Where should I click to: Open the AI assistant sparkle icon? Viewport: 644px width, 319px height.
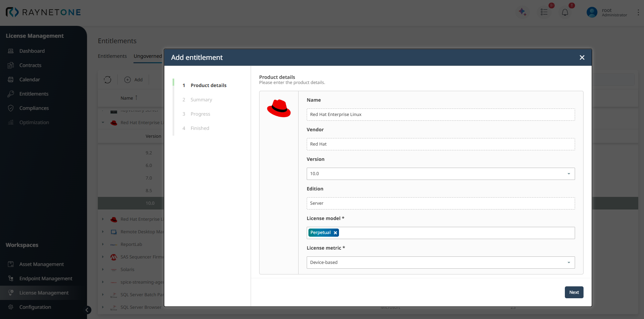pos(522,12)
